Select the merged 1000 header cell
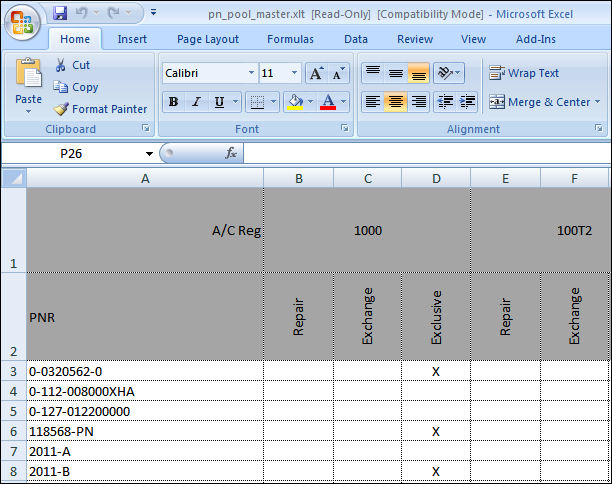The height and width of the screenshot is (484, 612). point(367,230)
